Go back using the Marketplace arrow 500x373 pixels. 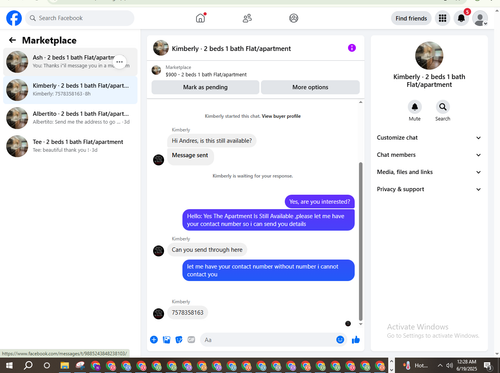coord(12,40)
